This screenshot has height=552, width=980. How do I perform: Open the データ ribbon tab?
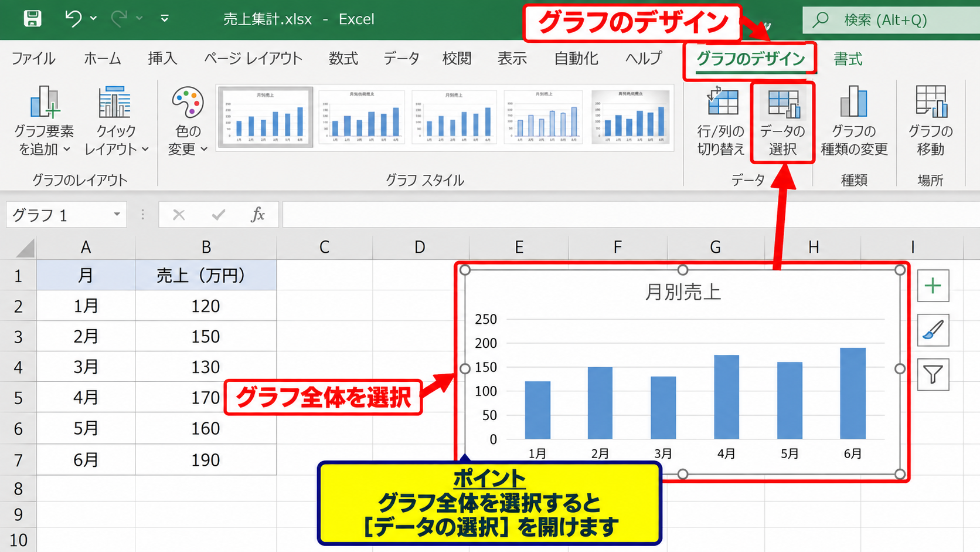[x=401, y=59]
